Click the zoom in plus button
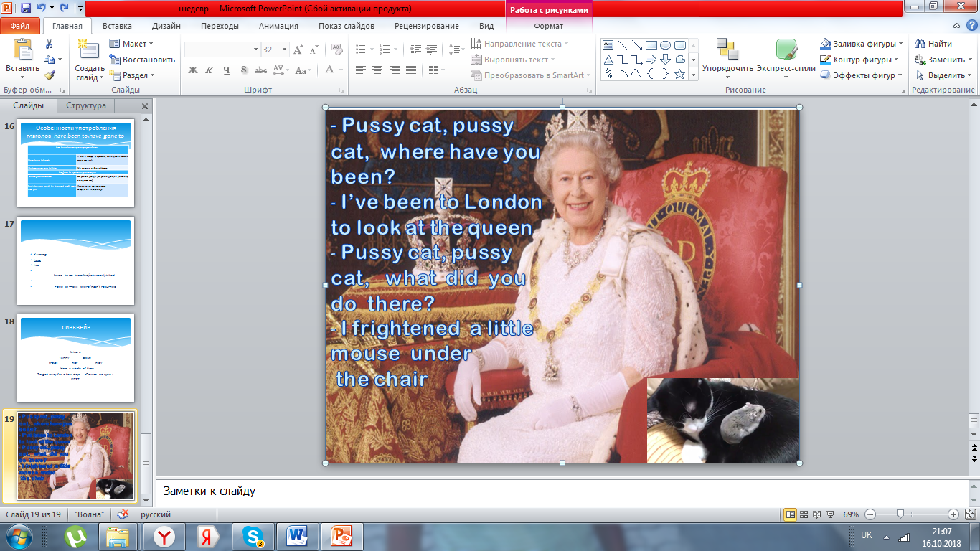980x551 pixels. pyautogui.click(x=953, y=514)
